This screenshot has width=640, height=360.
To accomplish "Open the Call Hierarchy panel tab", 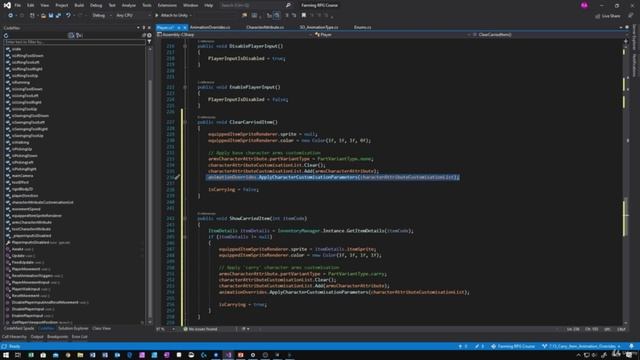I will click(x=14, y=337).
